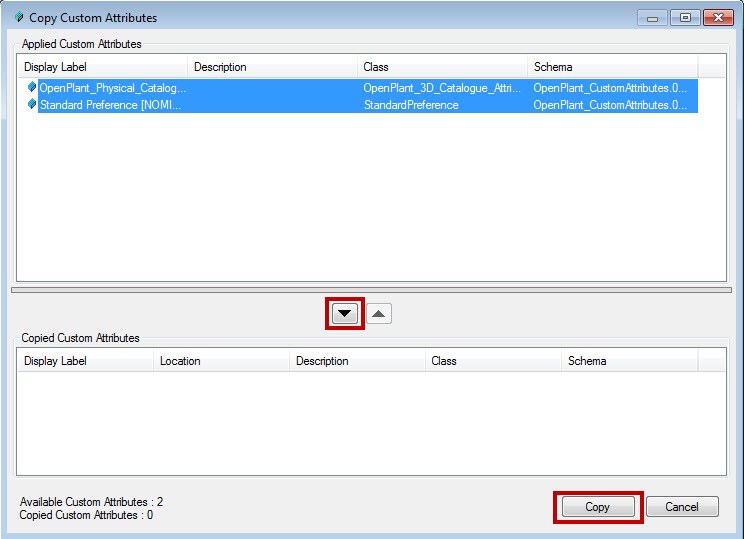Click the applied list Description column header
The width and height of the screenshot is (744, 539).
click(272, 67)
